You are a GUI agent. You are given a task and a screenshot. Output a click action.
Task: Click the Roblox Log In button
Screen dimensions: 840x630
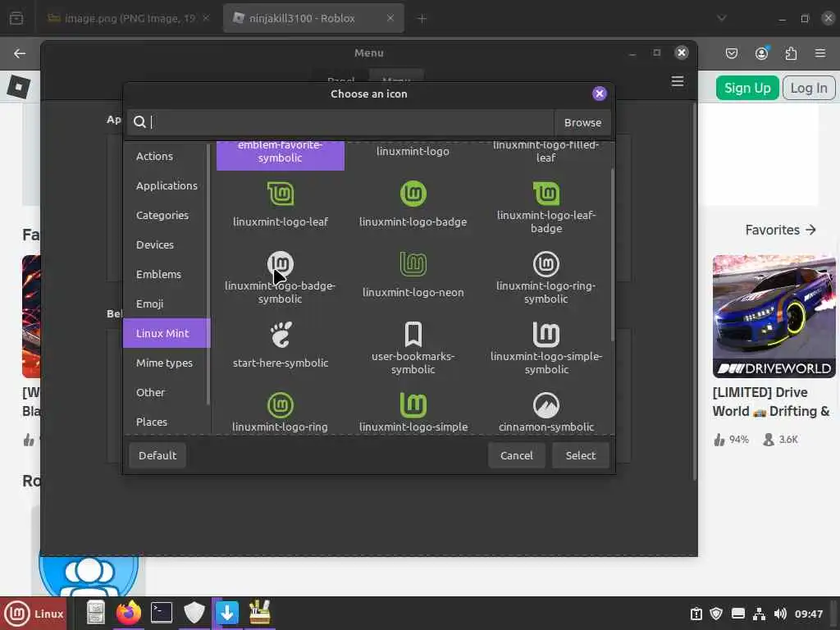(808, 88)
